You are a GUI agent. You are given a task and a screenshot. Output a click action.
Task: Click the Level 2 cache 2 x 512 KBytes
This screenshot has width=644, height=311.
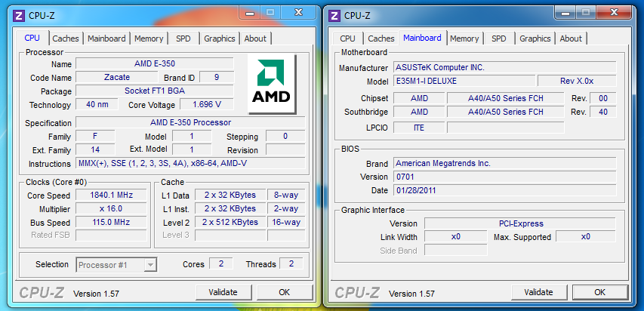pos(230,222)
